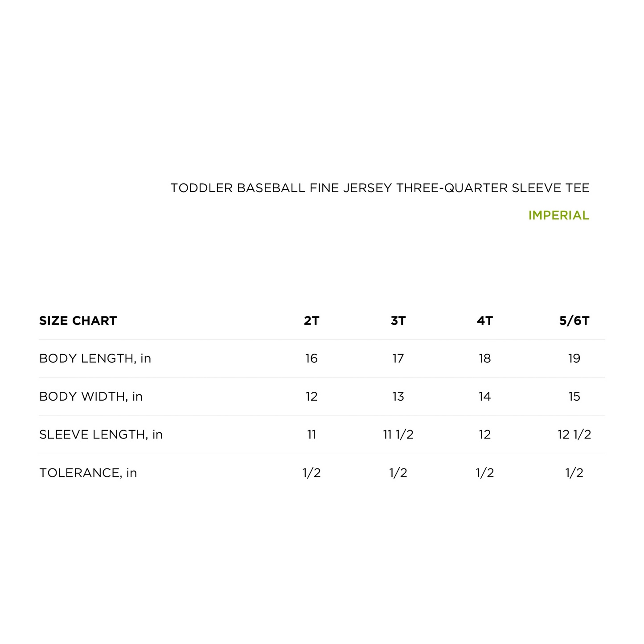Click the SLEEVE LENGTH row label
The height and width of the screenshot is (644, 644).
(101, 435)
